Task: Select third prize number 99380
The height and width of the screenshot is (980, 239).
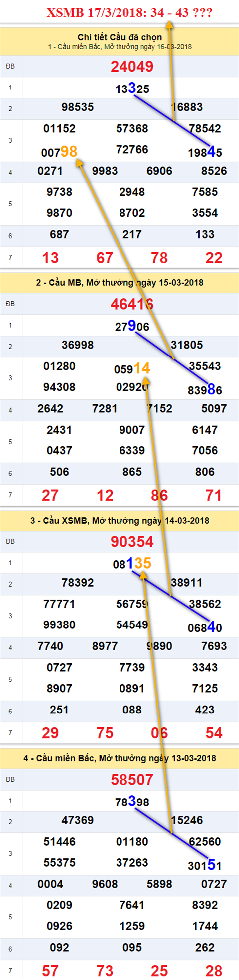Action: (59, 624)
